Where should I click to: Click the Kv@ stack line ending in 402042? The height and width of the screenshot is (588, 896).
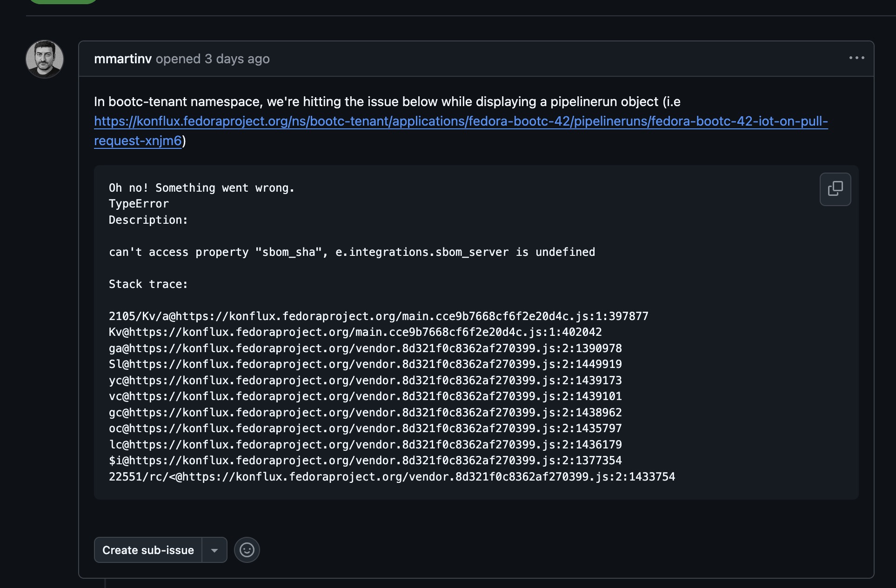[355, 332]
